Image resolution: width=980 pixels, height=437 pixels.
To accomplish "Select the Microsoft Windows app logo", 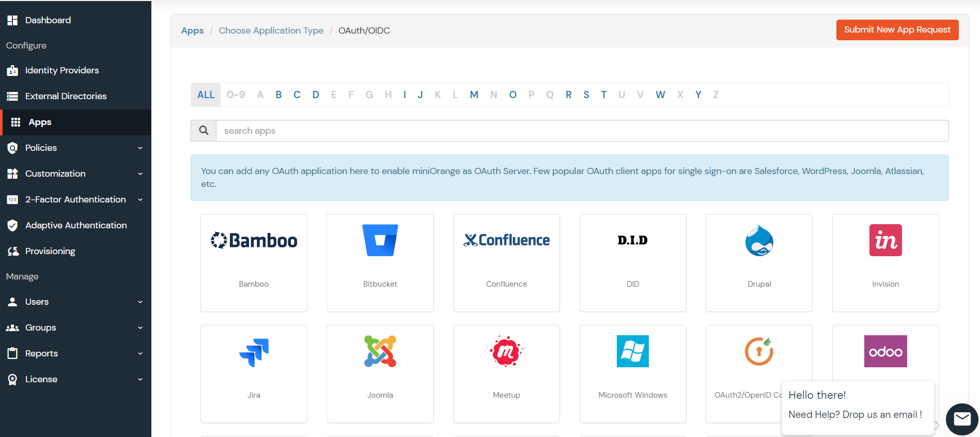I will pos(633,351).
